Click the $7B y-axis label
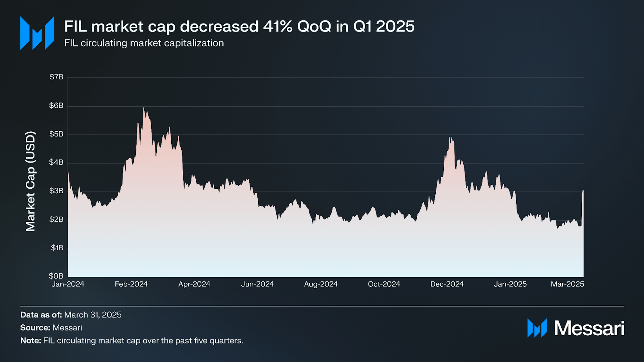Viewport: 644px width, 362px height. [x=57, y=77]
